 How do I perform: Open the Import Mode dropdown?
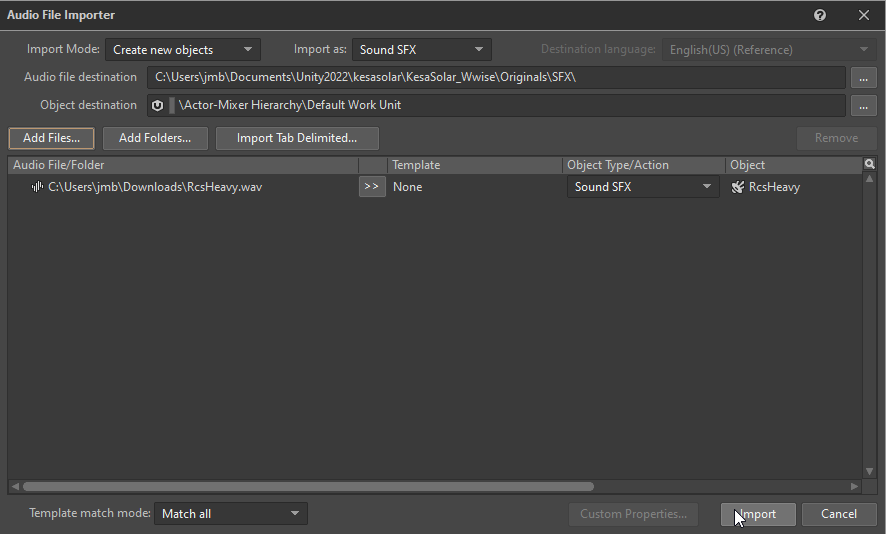tap(183, 49)
